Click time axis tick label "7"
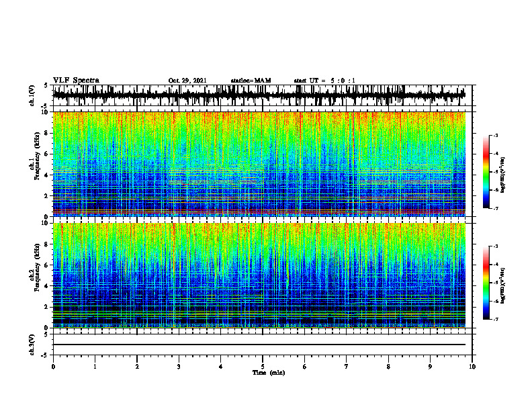The height and width of the screenshot is (411, 532). pyautogui.click(x=347, y=367)
